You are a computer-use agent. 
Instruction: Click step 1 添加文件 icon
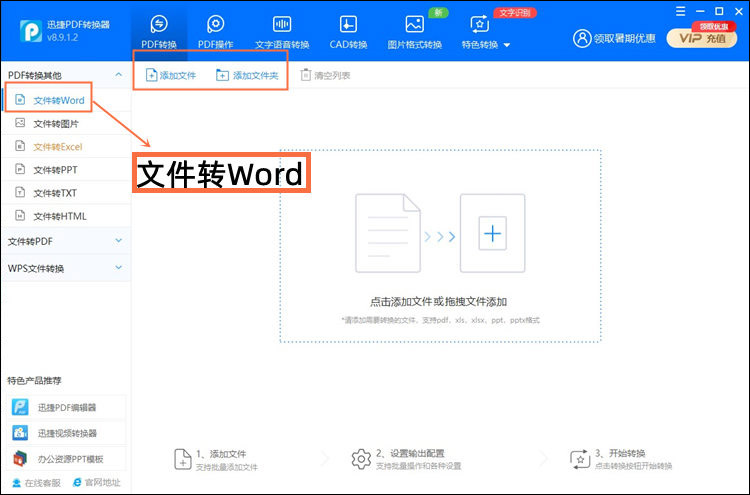point(183,459)
